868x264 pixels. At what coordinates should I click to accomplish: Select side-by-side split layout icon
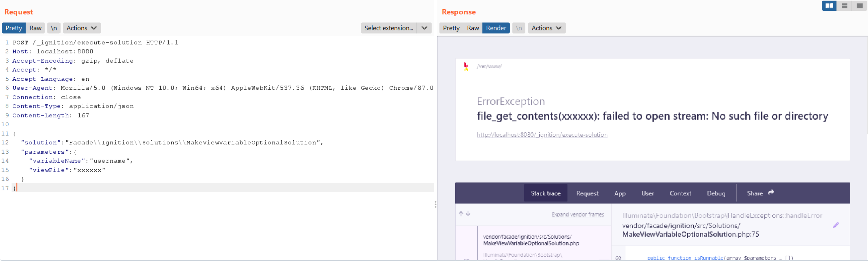pyautogui.click(x=829, y=6)
